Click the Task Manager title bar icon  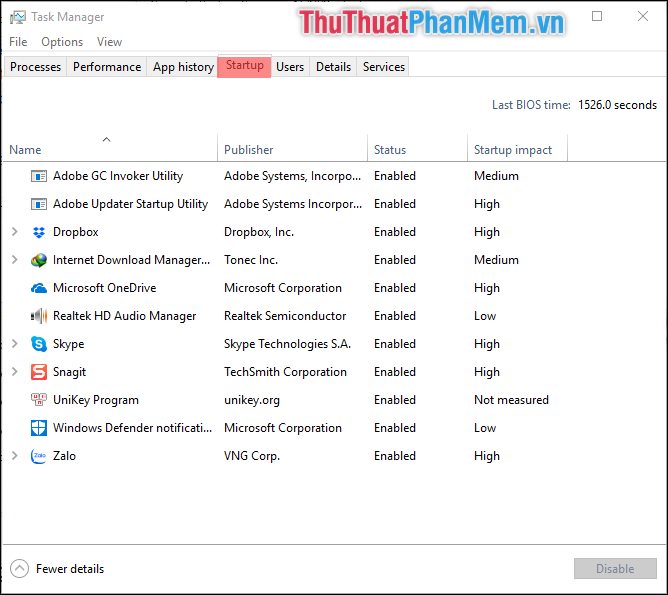pos(17,17)
